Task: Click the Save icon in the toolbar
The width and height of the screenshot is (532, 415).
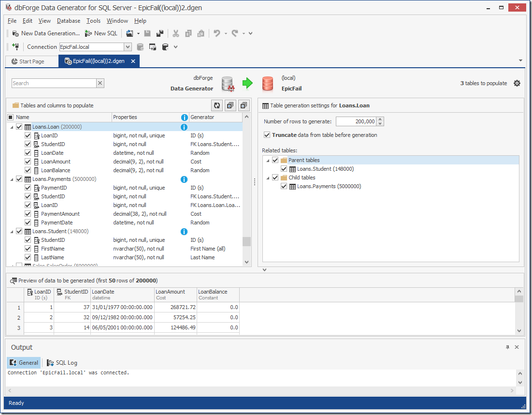Action: (147, 33)
